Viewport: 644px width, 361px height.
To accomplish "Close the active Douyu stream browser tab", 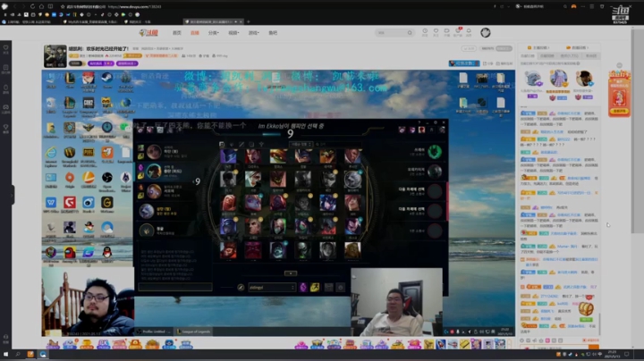I will 241,21.
